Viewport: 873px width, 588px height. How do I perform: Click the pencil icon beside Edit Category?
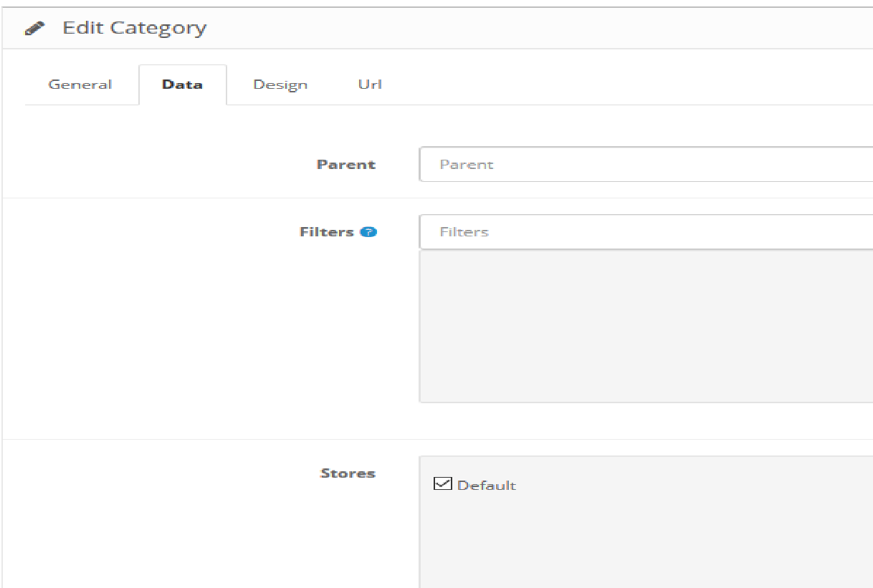click(34, 29)
